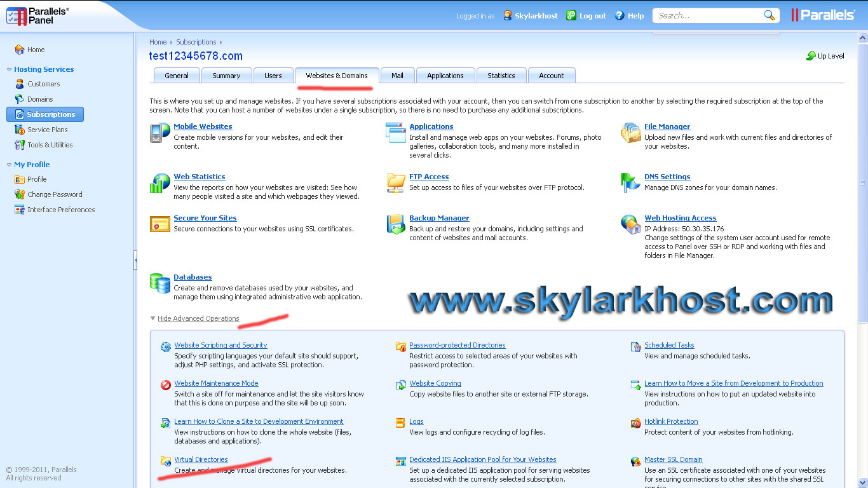Click the Secure Your Sites certificate icon
The image size is (868, 488).
159,224
